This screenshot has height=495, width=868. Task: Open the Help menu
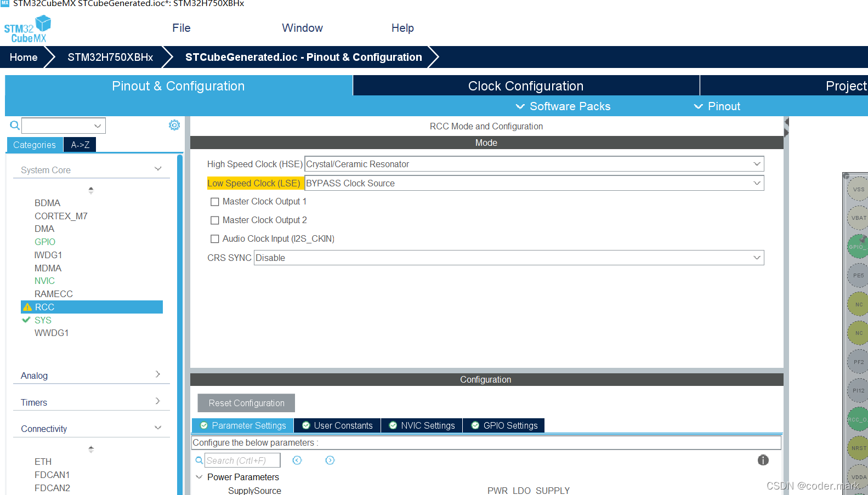(x=402, y=28)
